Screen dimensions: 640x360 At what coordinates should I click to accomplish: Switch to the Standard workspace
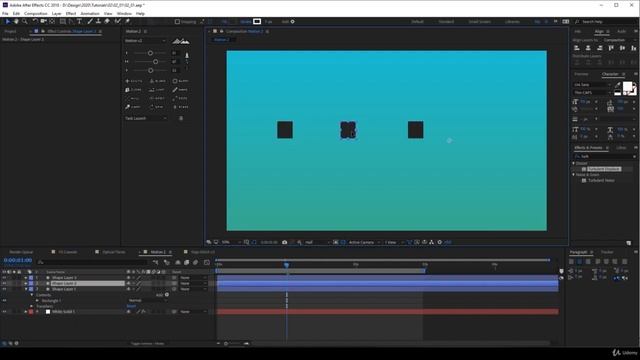click(446, 22)
